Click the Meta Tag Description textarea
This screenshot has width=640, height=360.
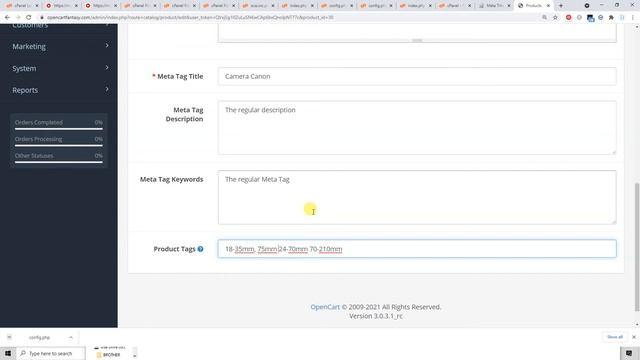417,128
